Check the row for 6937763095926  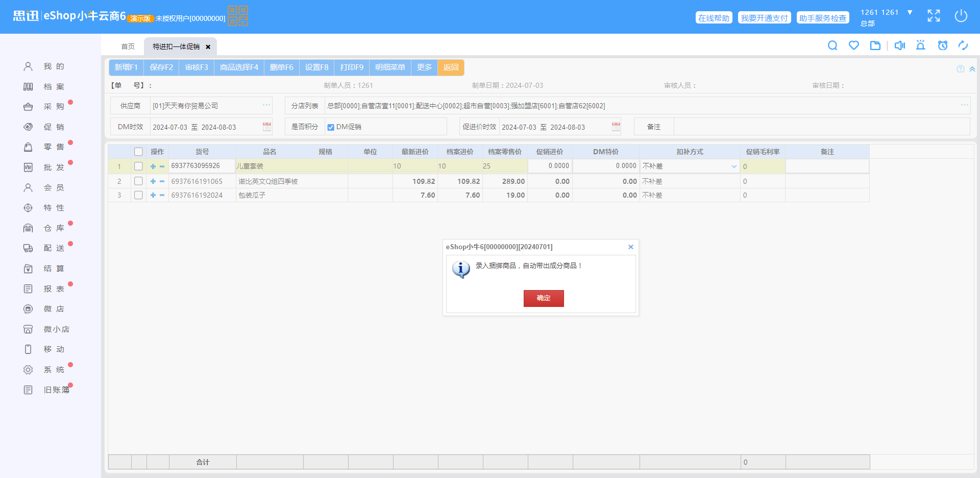pos(138,166)
